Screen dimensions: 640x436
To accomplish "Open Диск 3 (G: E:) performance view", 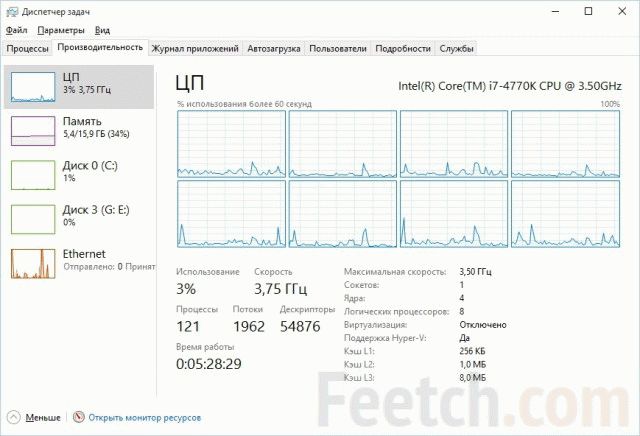I will (x=79, y=219).
